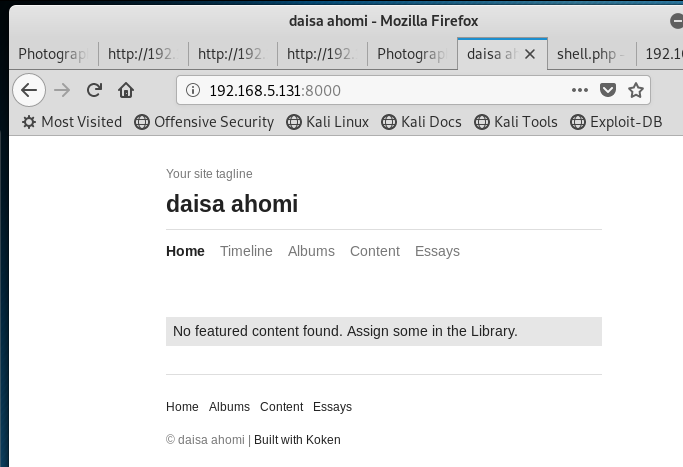
Task: Click the forward navigation arrow
Action: (62, 91)
